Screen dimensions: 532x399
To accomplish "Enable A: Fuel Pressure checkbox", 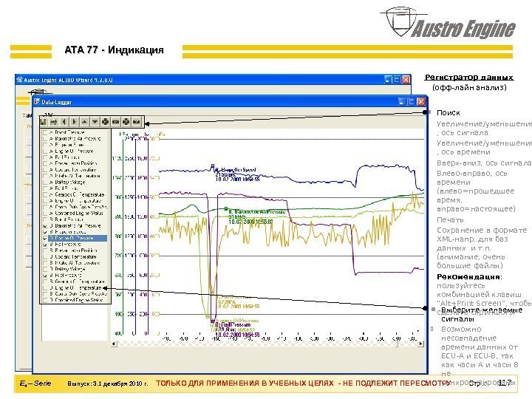I will click(45, 188).
